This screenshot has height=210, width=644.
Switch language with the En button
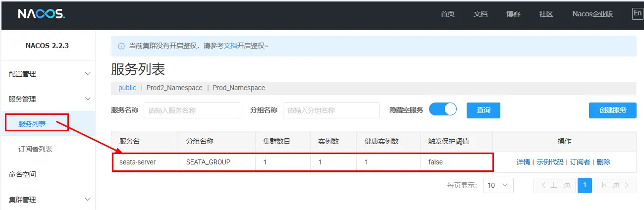pyautogui.click(x=638, y=14)
